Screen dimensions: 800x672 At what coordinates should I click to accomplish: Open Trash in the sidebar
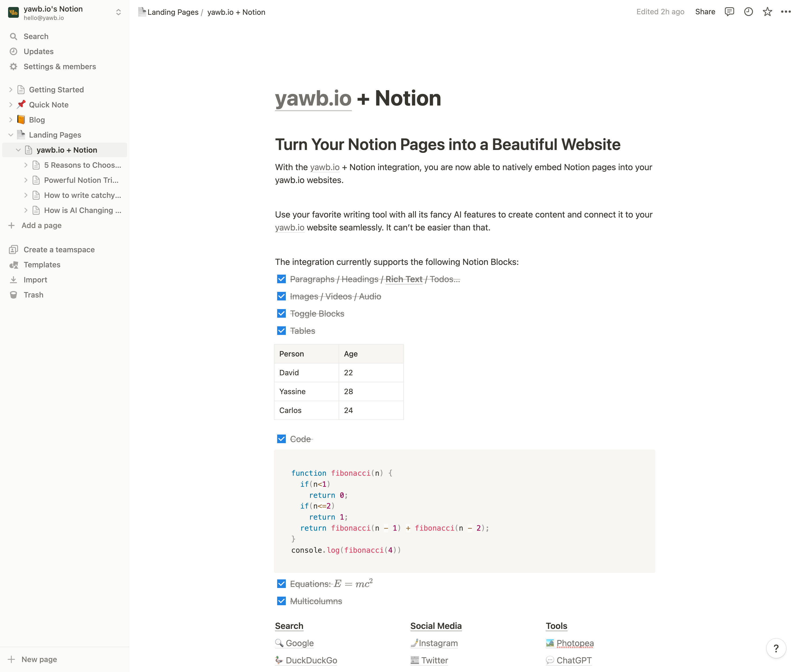tap(34, 295)
